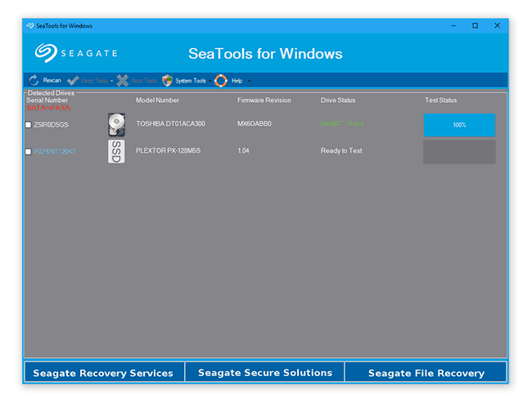Open Seagate Recovery Services
The width and height of the screenshot is (532, 399).
tap(104, 372)
